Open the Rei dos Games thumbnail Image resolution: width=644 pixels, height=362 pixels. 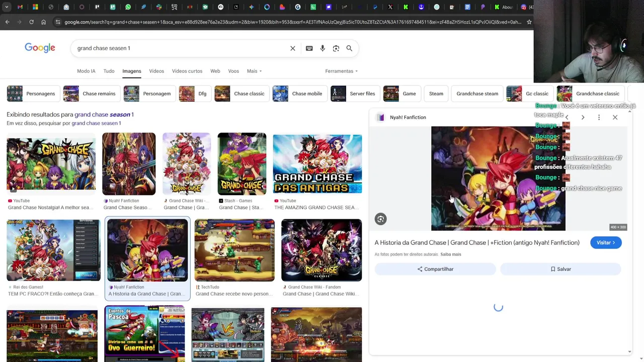(x=53, y=250)
